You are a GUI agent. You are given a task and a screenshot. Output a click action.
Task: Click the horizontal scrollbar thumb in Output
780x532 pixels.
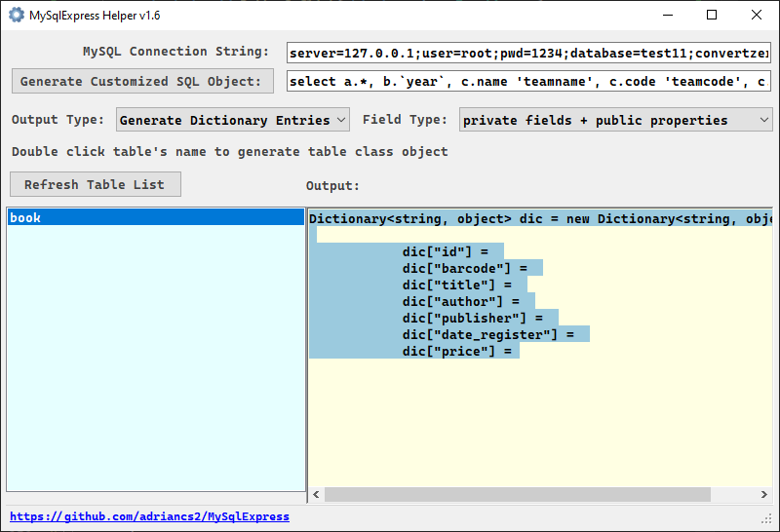click(x=518, y=494)
